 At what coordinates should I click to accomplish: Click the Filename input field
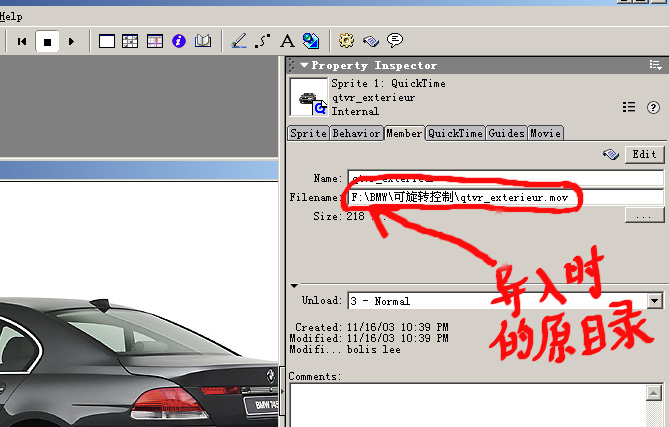click(506, 198)
